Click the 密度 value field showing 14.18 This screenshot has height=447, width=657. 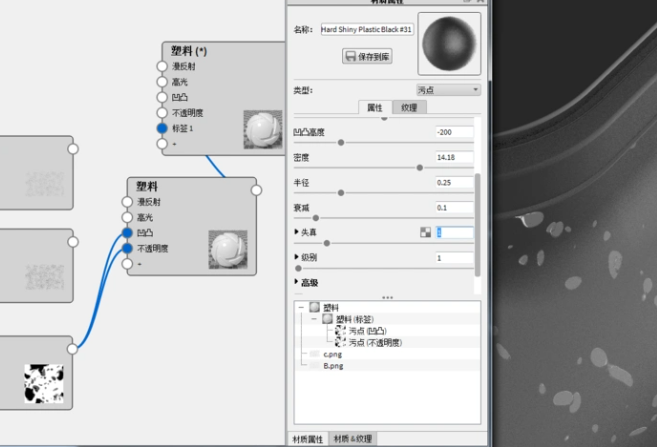coord(455,157)
